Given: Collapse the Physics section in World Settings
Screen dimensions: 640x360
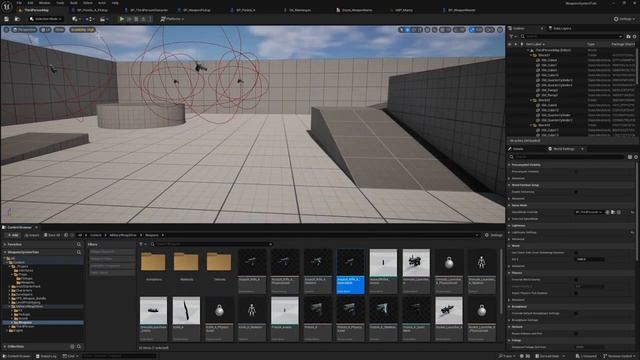Looking at the screenshot, I should click(509, 273).
